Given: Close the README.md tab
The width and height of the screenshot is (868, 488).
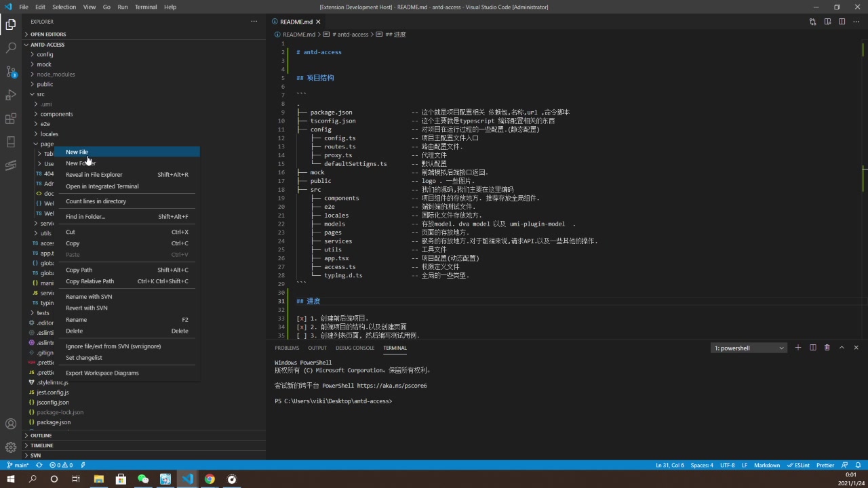Looking at the screenshot, I should 318,22.
